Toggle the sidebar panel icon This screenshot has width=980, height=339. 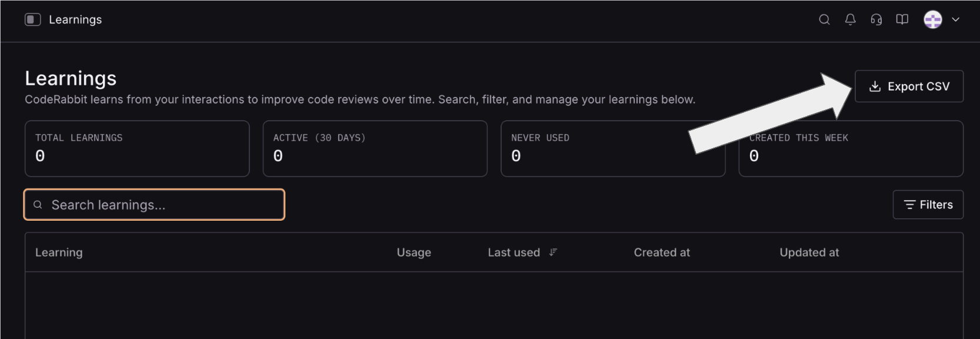coord(33,19)
